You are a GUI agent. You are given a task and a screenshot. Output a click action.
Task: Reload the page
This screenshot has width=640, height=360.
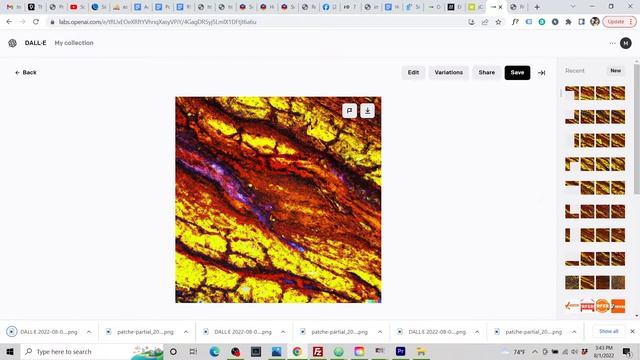[36, 22]
